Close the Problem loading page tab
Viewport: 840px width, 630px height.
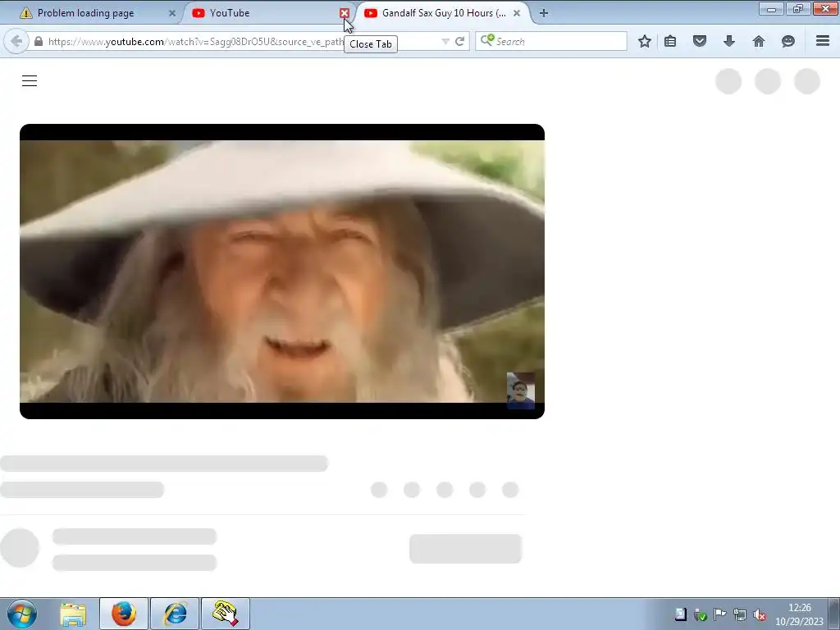(172, 13)
